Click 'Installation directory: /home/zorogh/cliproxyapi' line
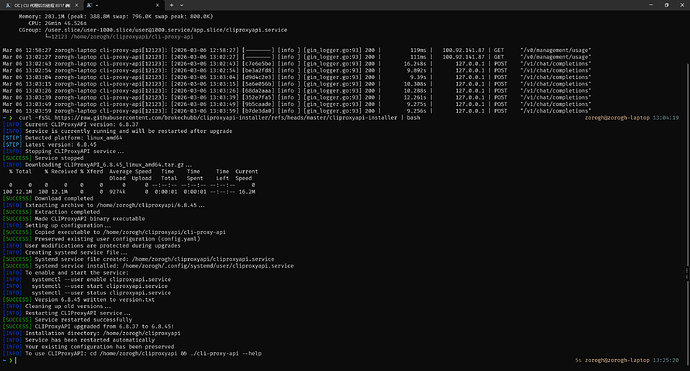 click(x=92, y=333)
